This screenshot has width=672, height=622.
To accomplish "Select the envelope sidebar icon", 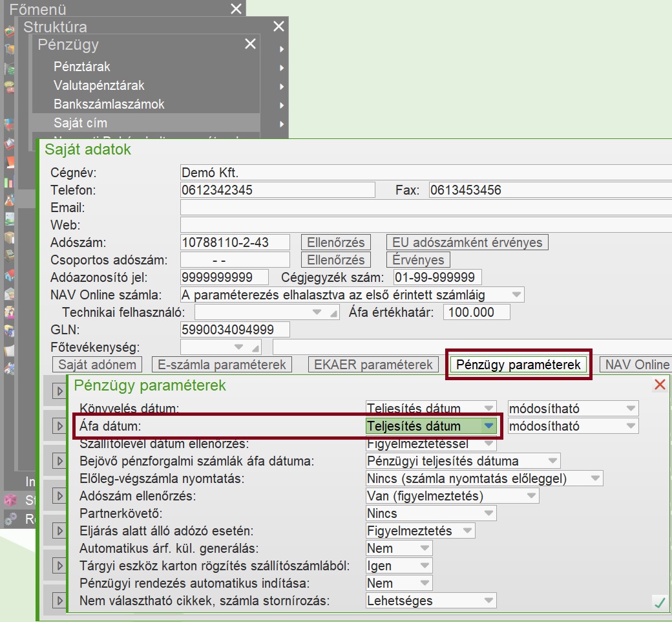I will pyautogui.click(x=9, y=294).
